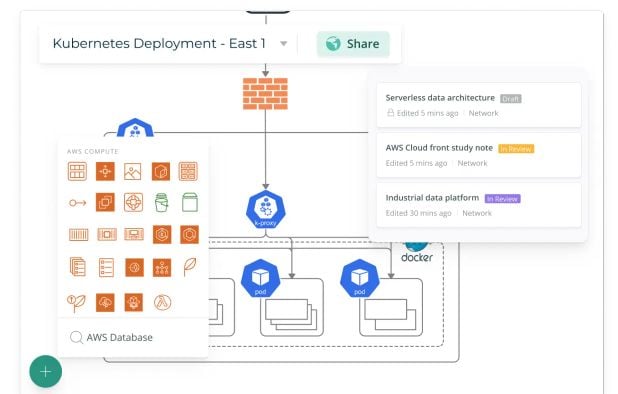Select the rightmost blue pod icon
Screen dimensions: 618x394
coord(360,278)
